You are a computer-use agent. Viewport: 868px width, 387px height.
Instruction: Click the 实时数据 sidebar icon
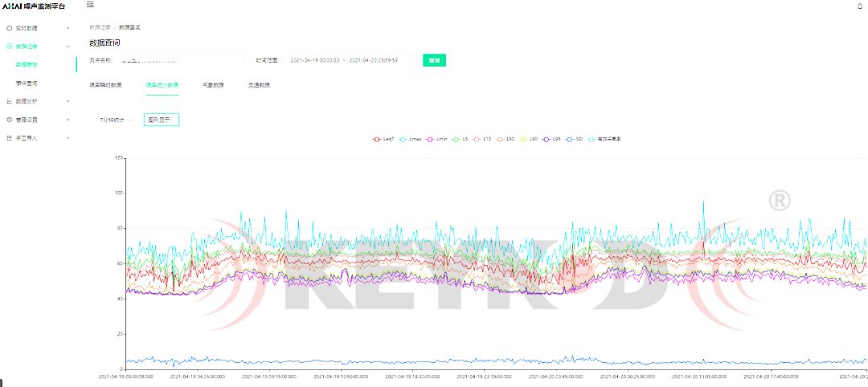[10, 28]
